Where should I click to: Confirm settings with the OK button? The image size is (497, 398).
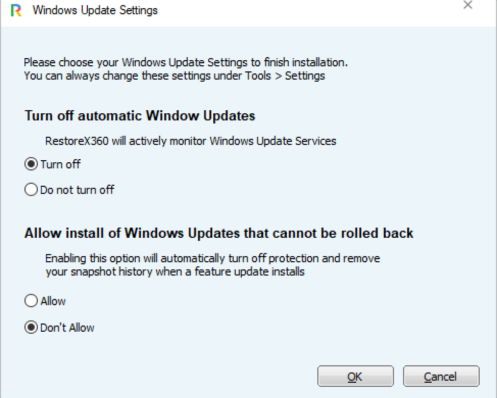tap(355, 376)
